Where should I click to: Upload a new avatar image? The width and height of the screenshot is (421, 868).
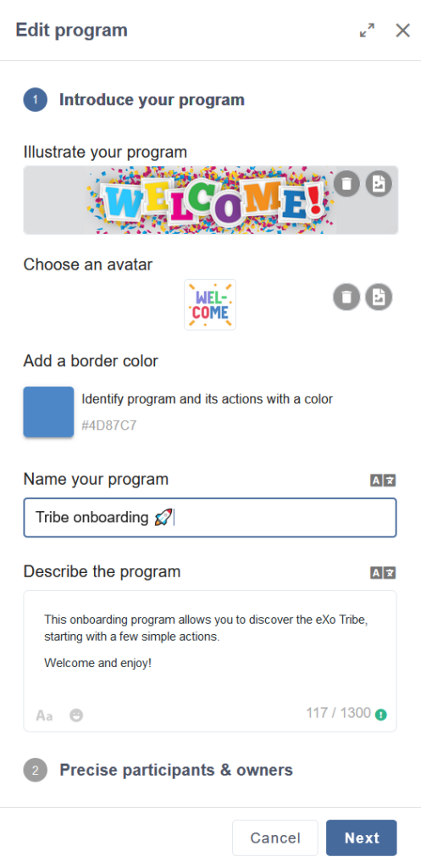pyautogui.click(x=379, y=298)
